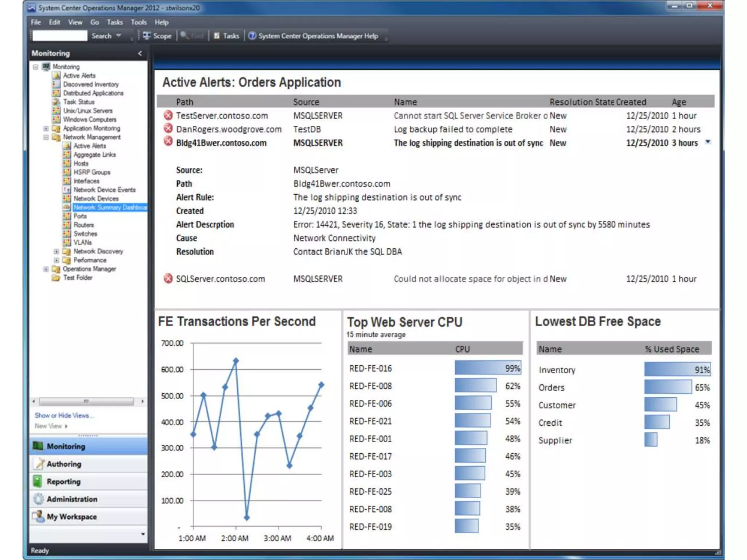
Task: Click the navigation pane horizontal scrollbar
Action: [x=86, y=401]
